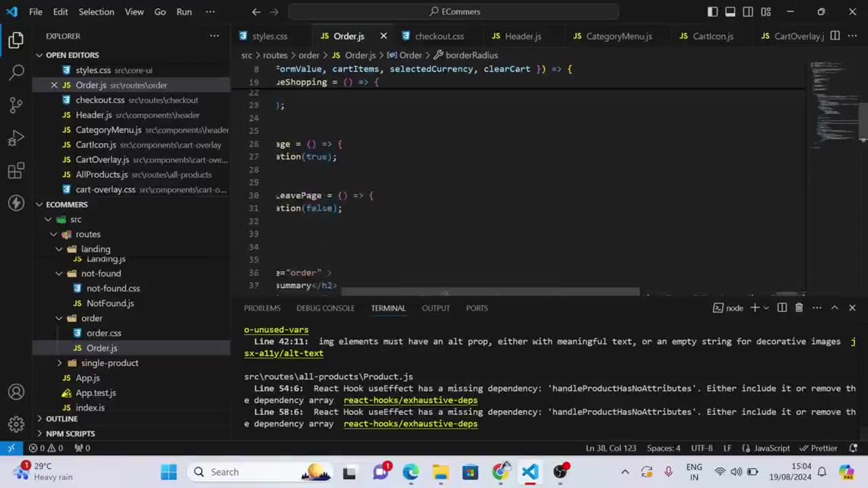
Task: Switch to the Problems panel tab
Action: pyautogui.click(x=262, y=308)
